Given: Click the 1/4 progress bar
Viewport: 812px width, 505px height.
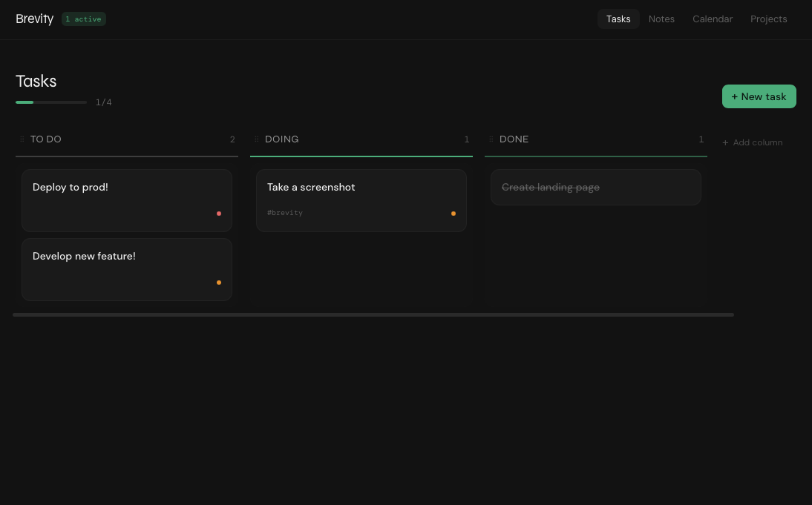Looking at the screenshot, I should point(51,102).
